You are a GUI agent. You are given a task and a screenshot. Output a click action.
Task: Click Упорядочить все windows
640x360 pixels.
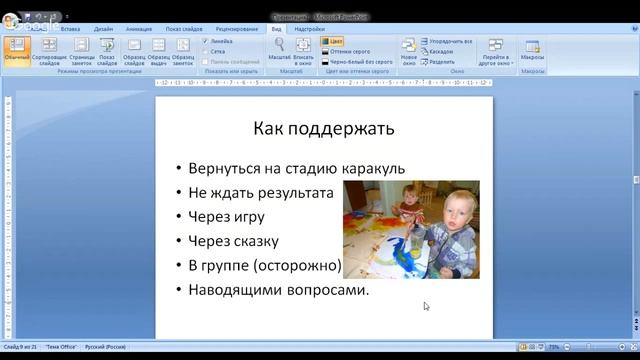tap(447, 41)
